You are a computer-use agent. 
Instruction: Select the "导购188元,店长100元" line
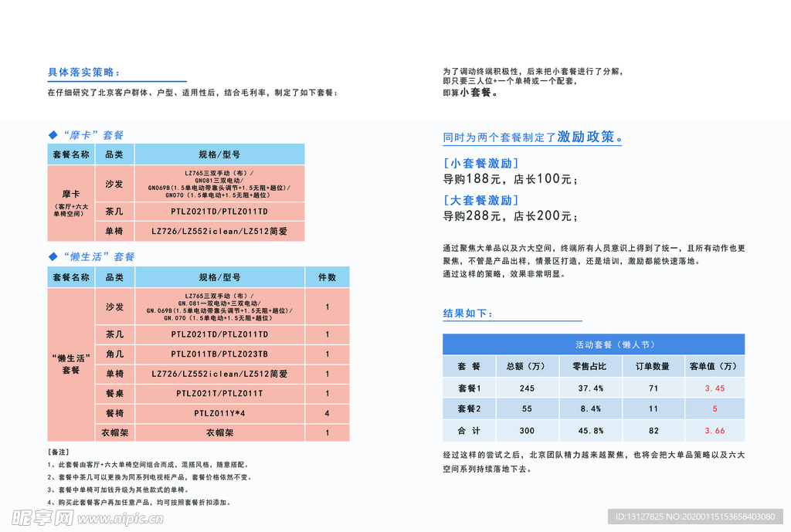click(511, 179)
